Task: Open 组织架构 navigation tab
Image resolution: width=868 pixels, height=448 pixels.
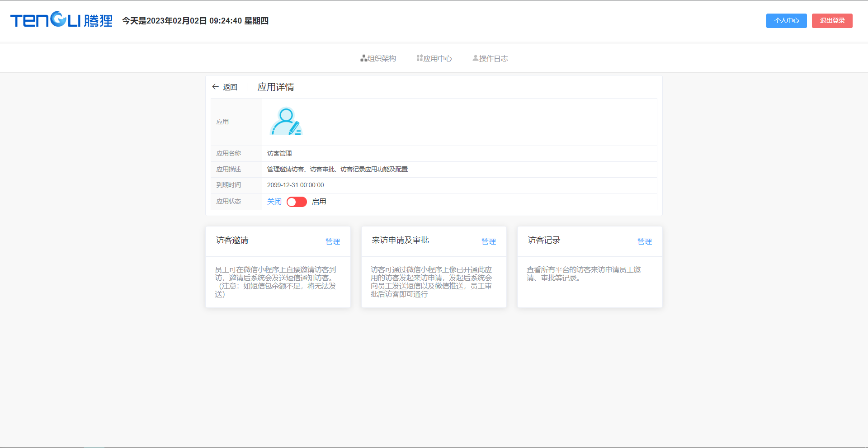Action: 378,58
